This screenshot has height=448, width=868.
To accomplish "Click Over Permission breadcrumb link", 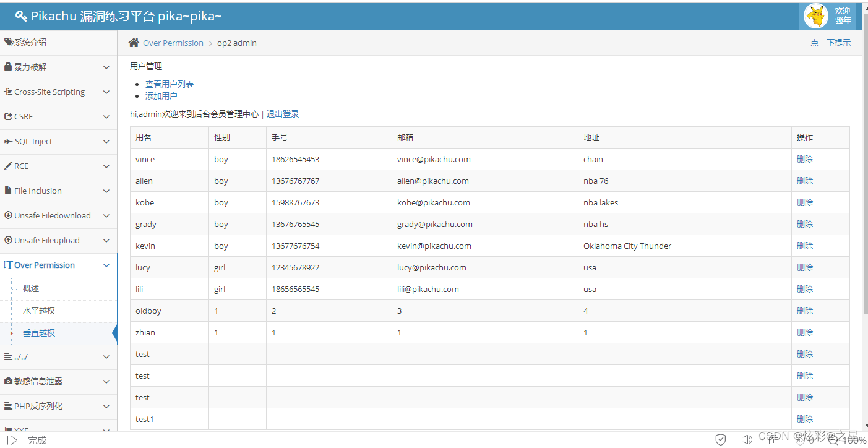I will click(x=173, y=43).
